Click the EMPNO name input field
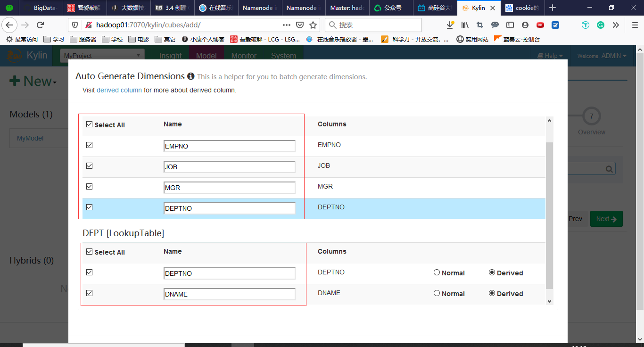Screen dimensions: 644x347 coord(230,146)
